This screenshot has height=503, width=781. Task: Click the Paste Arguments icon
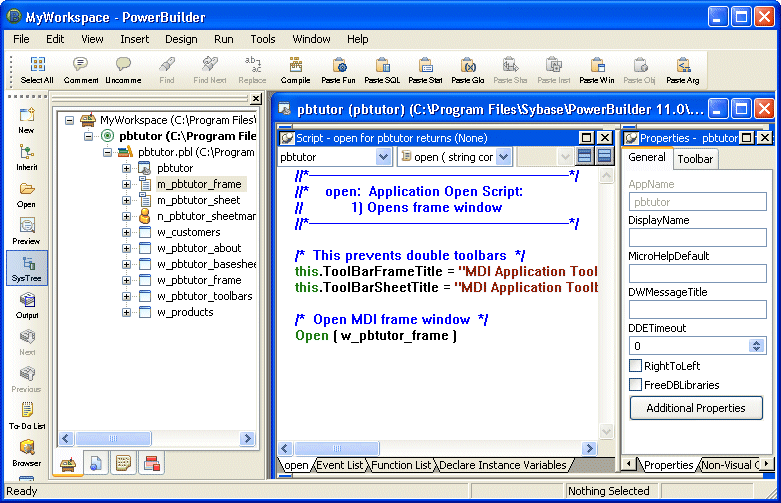click(683, 70)
